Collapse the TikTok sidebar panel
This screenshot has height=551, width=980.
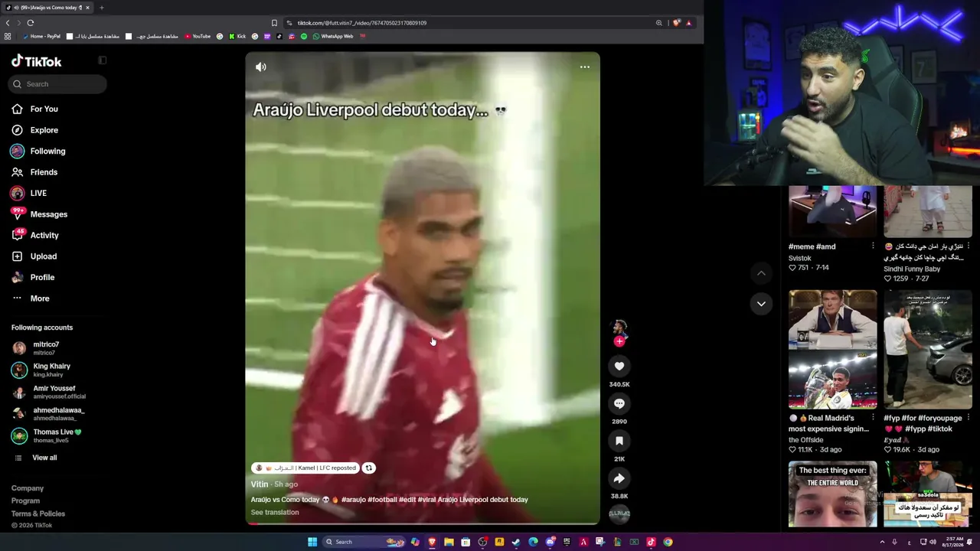pos(102,60)
